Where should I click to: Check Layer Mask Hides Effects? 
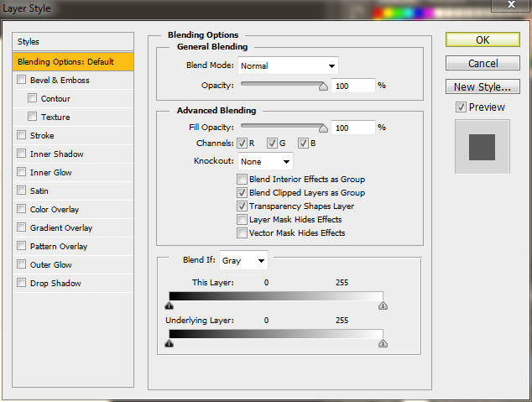242,220
